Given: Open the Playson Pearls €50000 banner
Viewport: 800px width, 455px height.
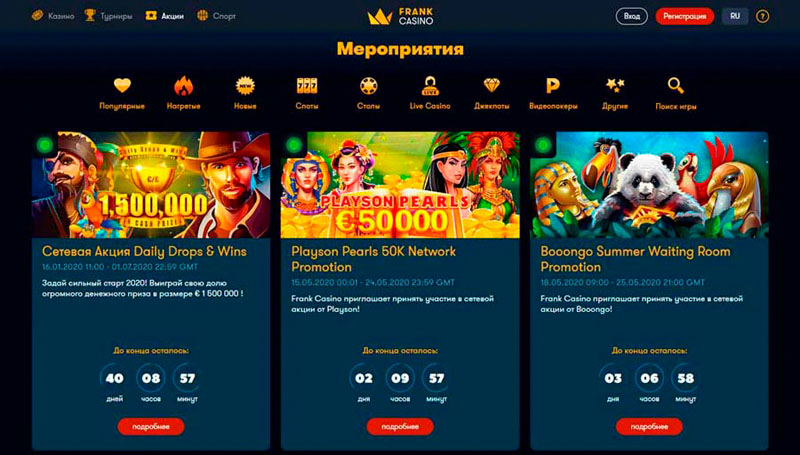Looking at the screenshot, I should pyautogui.click(x=401, y=185).
